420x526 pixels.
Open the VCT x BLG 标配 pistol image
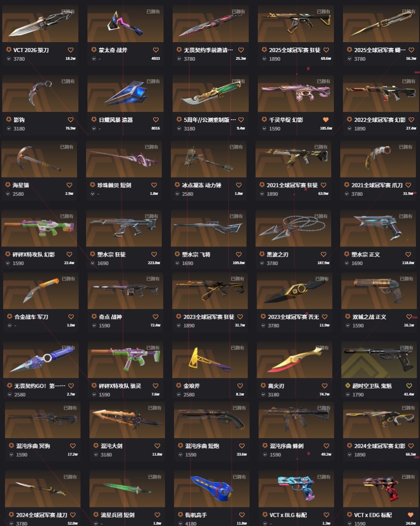pos(296,489)
